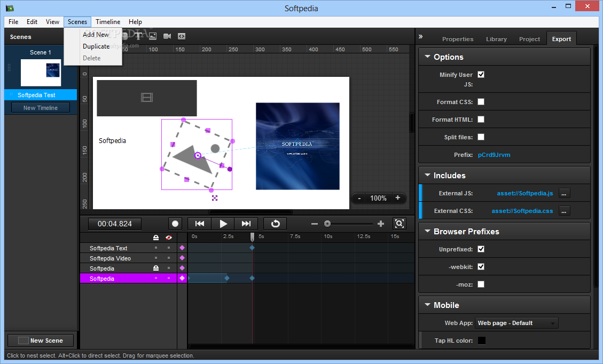Disable Minify User JS checkbox

pos(481,75)
